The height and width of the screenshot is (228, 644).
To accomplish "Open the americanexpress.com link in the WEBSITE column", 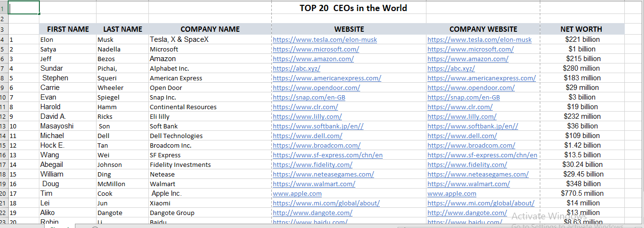I will [327, 78].
